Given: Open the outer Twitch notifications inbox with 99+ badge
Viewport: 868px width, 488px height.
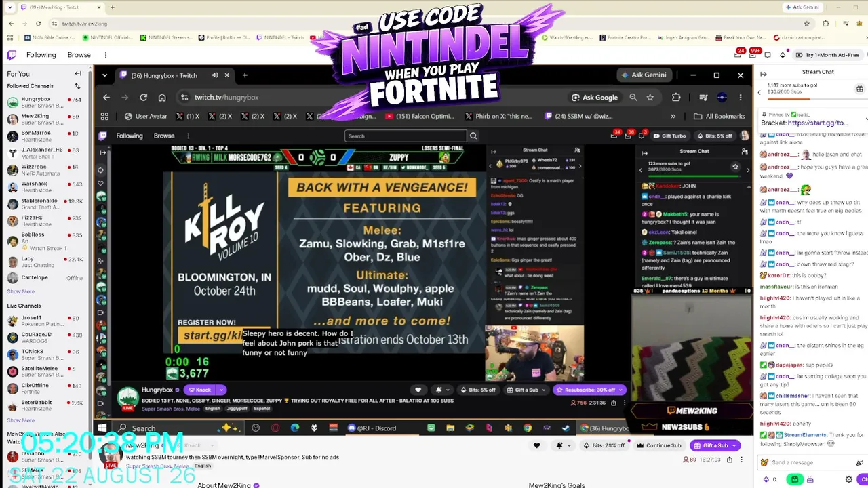Looking at the screenshot, I should click(753, 55).
